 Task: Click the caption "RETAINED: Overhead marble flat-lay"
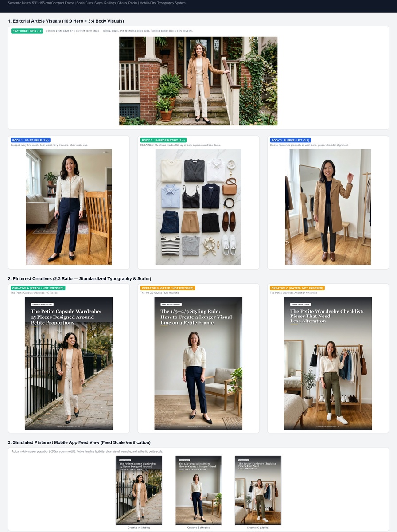pos(180,145)
